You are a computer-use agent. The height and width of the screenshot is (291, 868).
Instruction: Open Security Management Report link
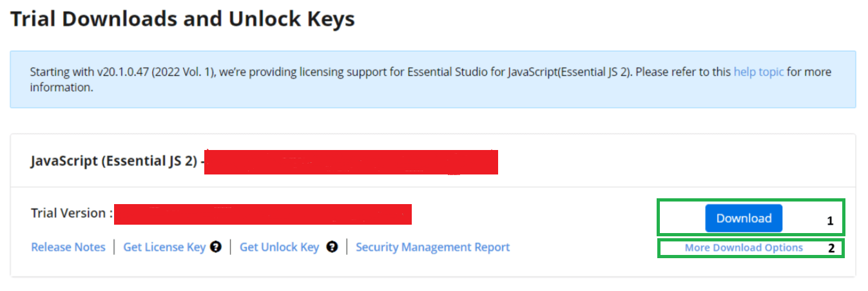[432, 247]
